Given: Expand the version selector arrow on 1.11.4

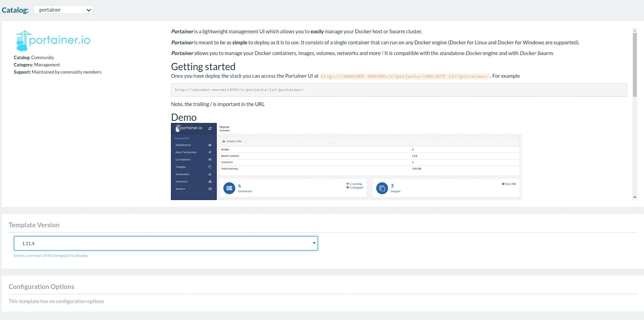Looking at the screenshot, I should click(x=314, y=243).
